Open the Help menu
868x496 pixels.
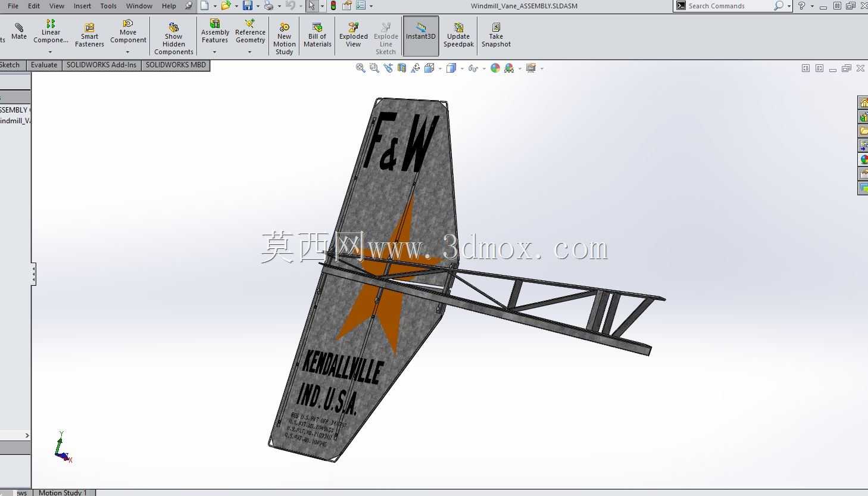pyautogui.click(x=169, y=6)
